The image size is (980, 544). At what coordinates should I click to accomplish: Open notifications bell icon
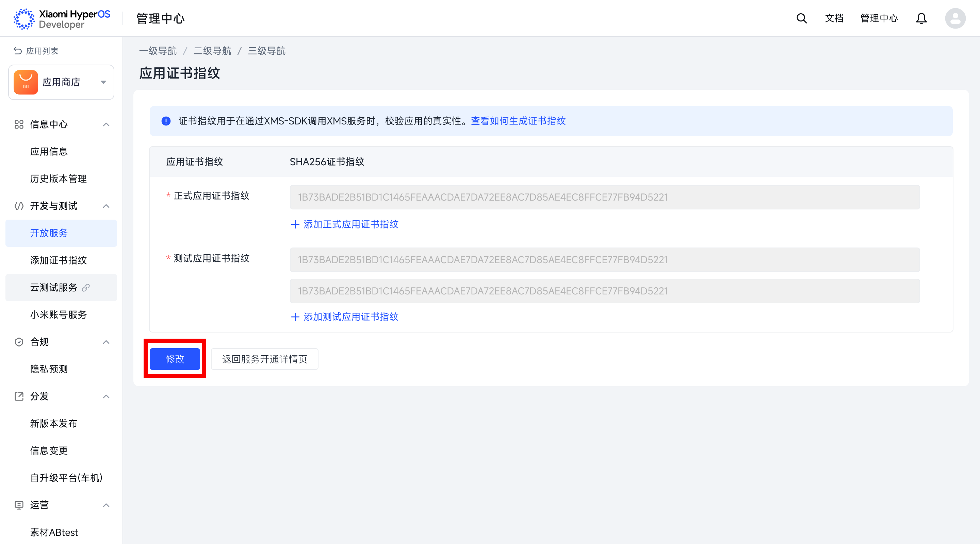921,18
